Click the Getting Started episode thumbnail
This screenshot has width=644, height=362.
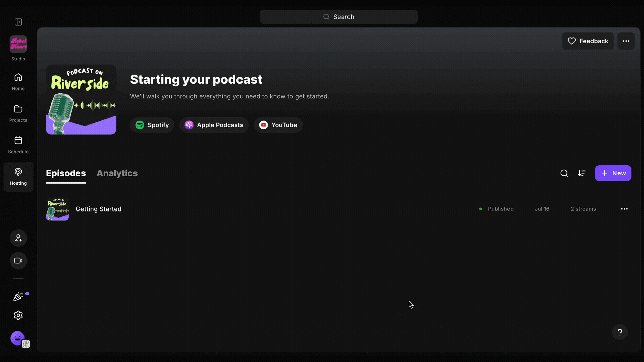tap(57, 209)
